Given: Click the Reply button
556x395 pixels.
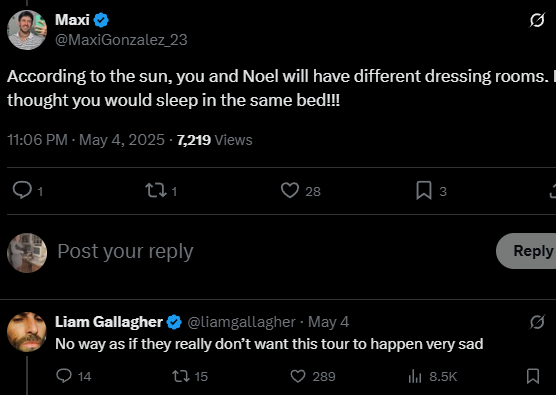Looking at the screenshot, I should pyautogui.click(x=528, y=251).
